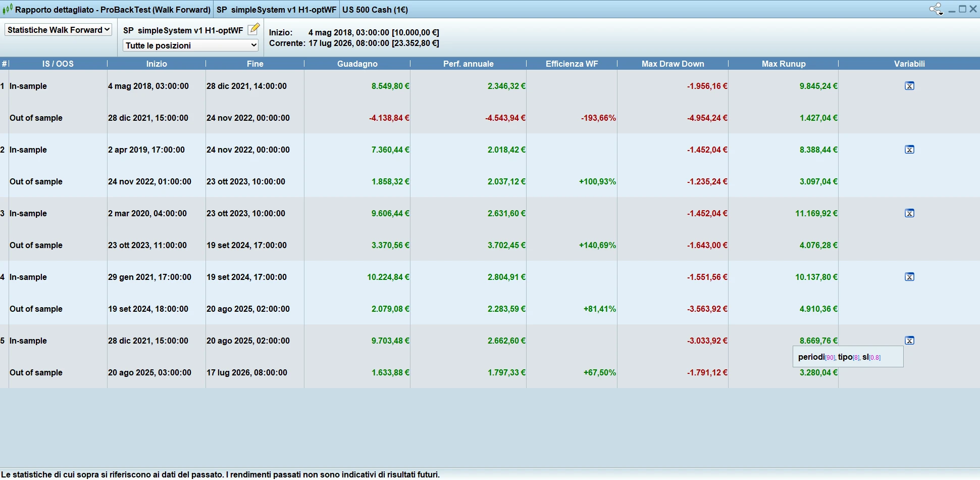Open variables icon for walk forward row 3

click(x=909, y=213)
